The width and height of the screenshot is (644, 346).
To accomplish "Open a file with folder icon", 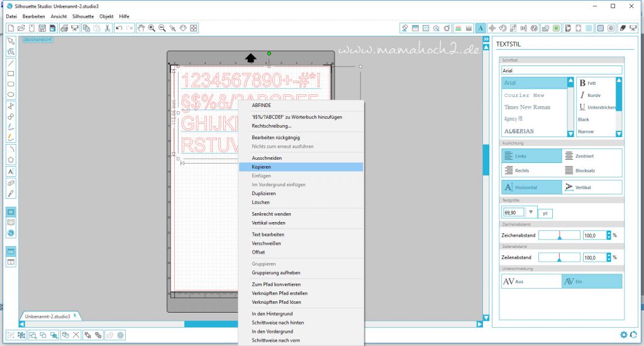I will tap(21, 28).
